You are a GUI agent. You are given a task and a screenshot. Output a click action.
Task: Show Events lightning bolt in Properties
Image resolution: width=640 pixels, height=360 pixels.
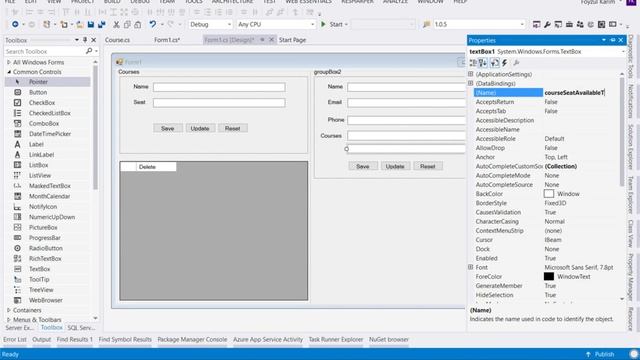(x=505, y=63)
